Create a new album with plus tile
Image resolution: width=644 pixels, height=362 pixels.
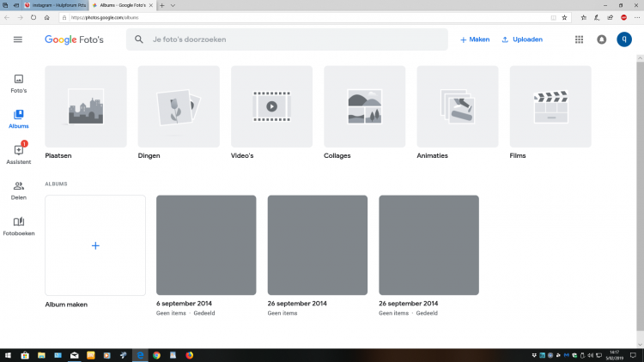click(x=95, y=245)
